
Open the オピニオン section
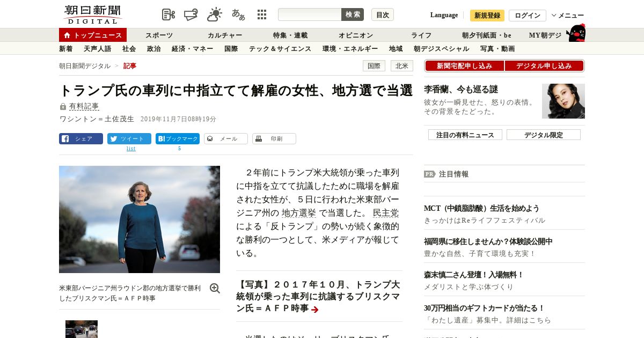pyautogui.click(x=356, y=35)
